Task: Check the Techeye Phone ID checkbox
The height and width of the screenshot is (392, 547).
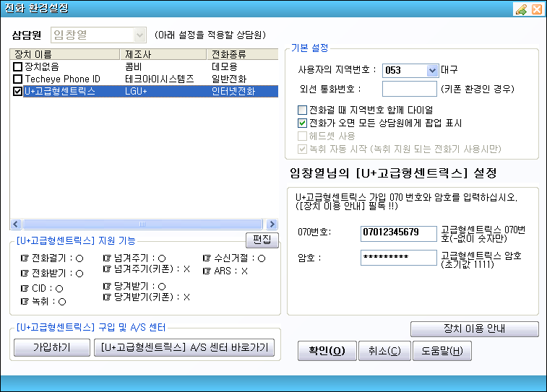Action: click(x=17, y=79)
